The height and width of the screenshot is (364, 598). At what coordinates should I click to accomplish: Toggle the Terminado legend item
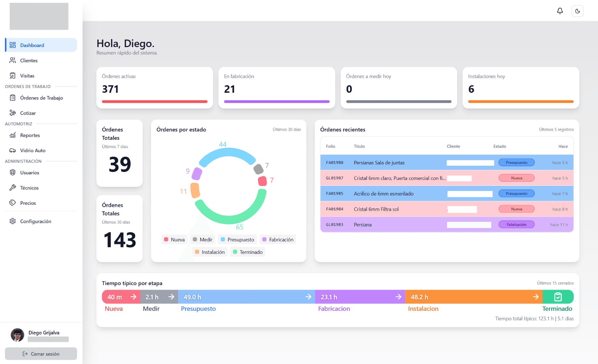(248, 252)
